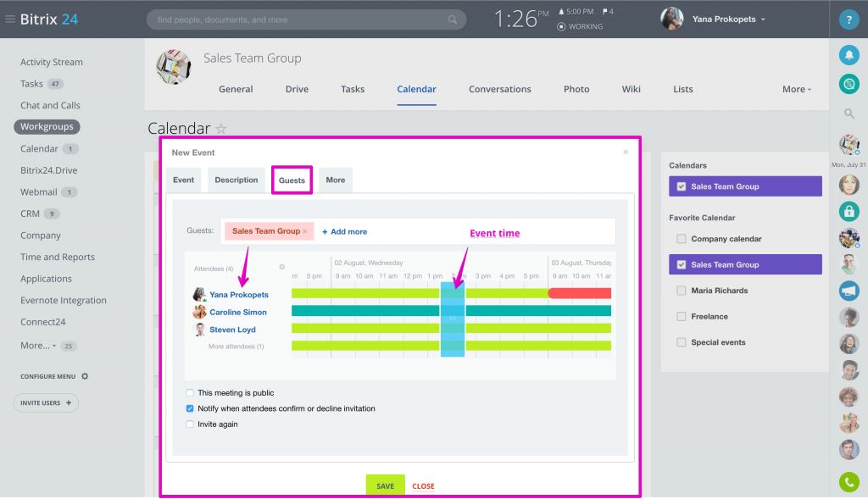Enable the Invite again checkbox
Viewport: 868px width, 499px height.
[190, 424]
